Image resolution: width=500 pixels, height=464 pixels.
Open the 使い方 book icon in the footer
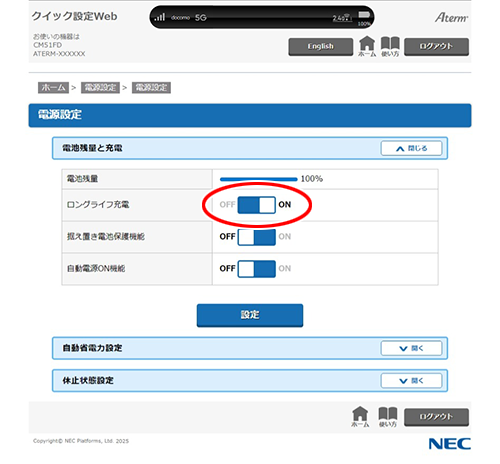[388, 416]
